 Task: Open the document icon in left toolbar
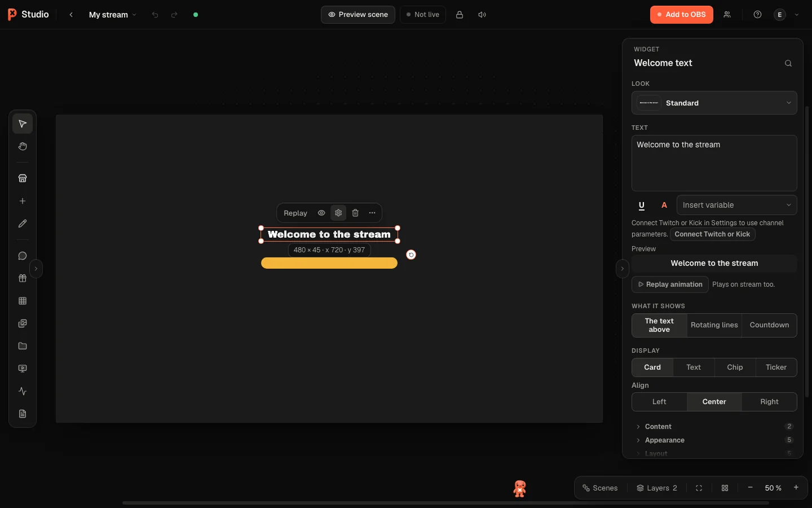pyautogui.click(x=23, y=414)
